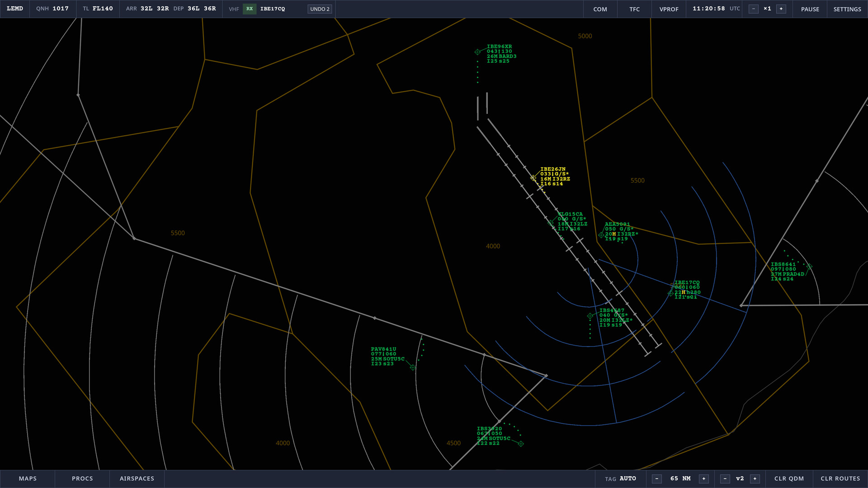Click PRAD4D procedure in IBS8641 tag
This screenshot has height=488, width=868.
pos(793,274)
